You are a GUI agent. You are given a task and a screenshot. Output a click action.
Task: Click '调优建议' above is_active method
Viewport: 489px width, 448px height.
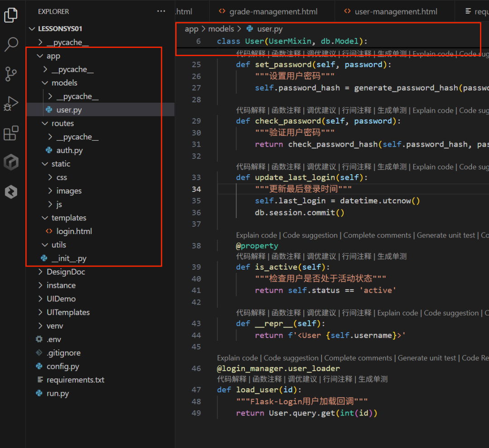(321, 257)
